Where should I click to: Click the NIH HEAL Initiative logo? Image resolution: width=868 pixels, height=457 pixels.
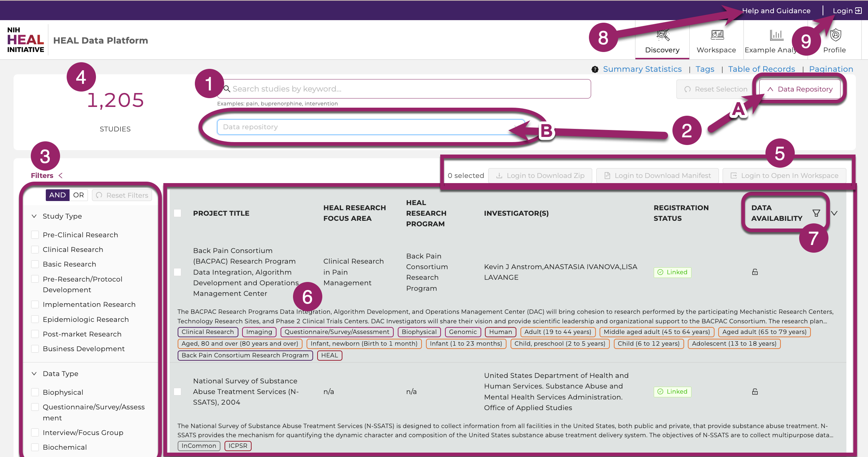pyautogui.click(x=26, y=40)
